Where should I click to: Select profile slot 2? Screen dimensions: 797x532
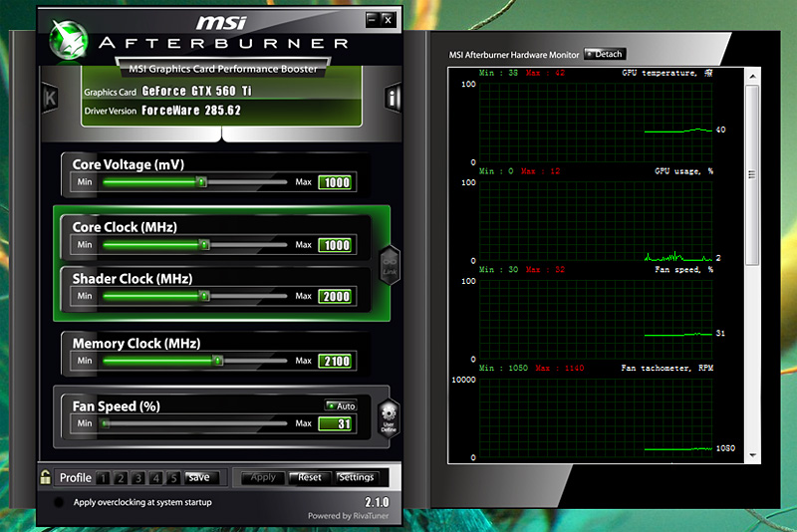[121, 478]
